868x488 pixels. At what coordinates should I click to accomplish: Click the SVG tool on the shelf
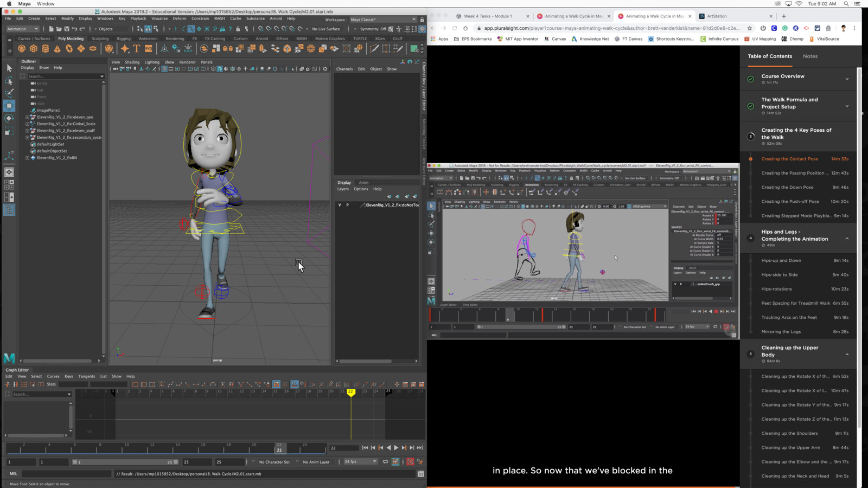(148, 48)
